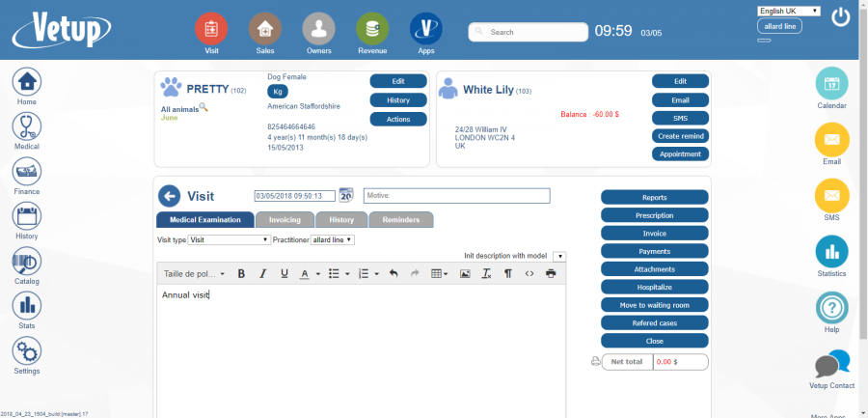Viewport: 868px width, 418px height.
Task: Open the Visit icon in top navigation
Action: (211, 28)
